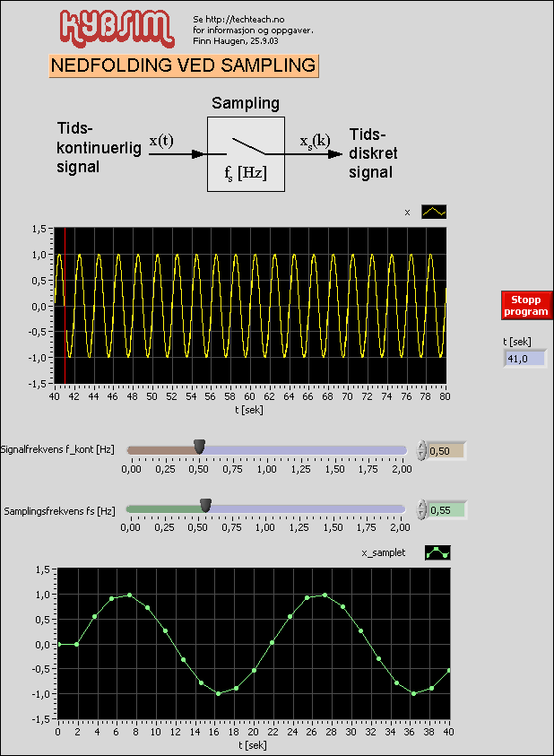Set Samplingsfrekvens slider to 1,00 on track

[x=266, y=508]
